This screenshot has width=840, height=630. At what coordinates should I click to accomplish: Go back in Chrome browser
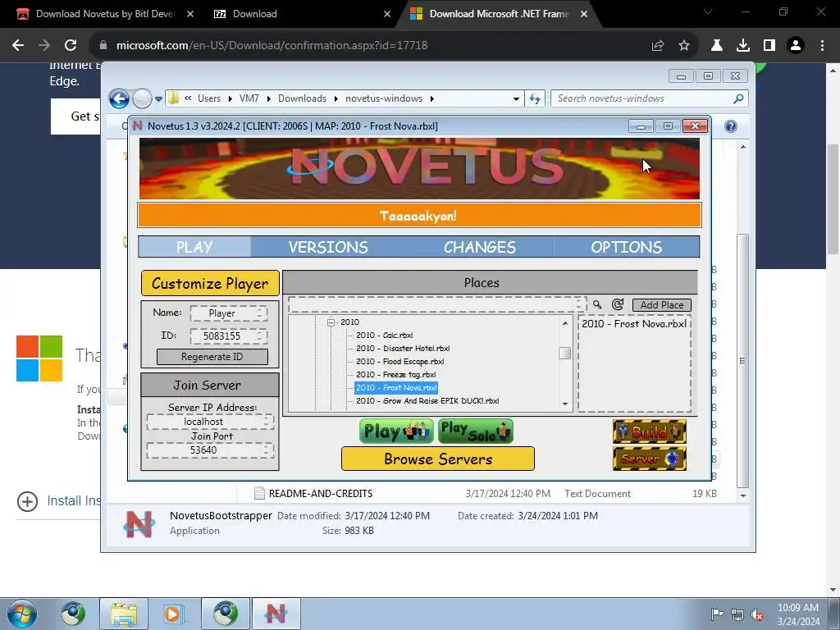[x=18, y=45]
